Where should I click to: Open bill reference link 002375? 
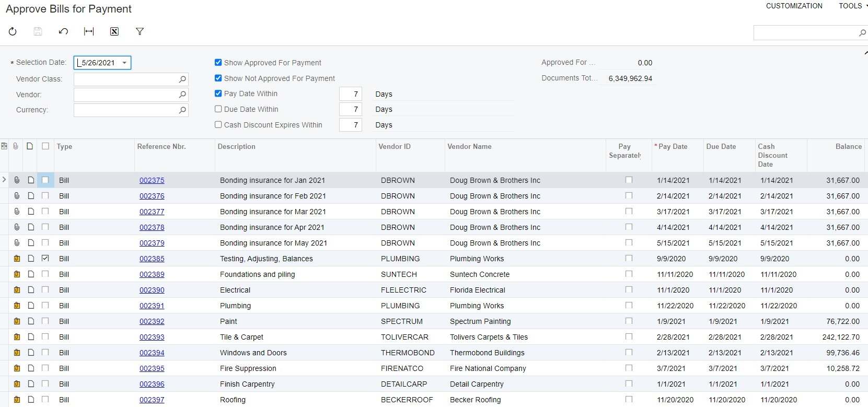152,180
